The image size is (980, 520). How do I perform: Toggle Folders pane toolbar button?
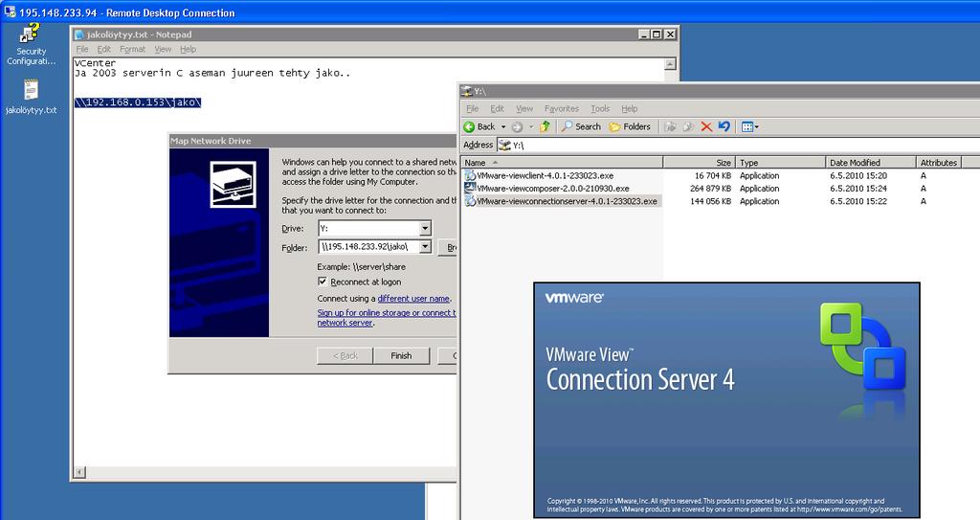point(630,126)
